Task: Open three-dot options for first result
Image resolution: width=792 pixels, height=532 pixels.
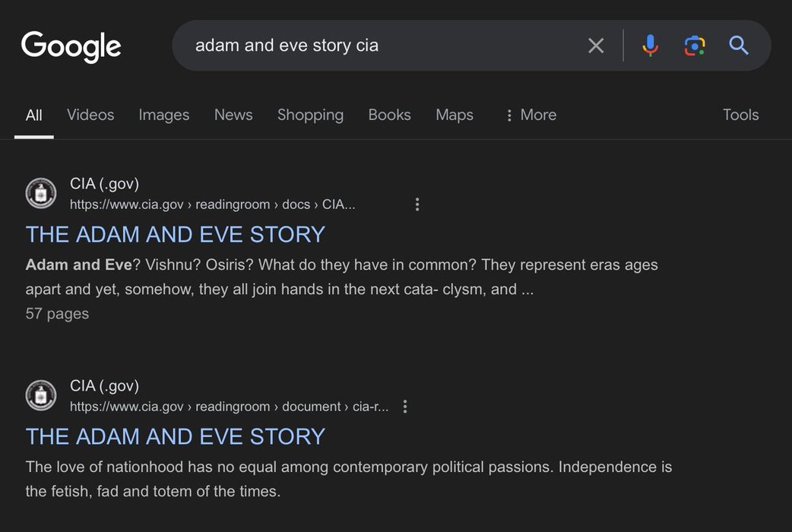Action: pos(417,204)
